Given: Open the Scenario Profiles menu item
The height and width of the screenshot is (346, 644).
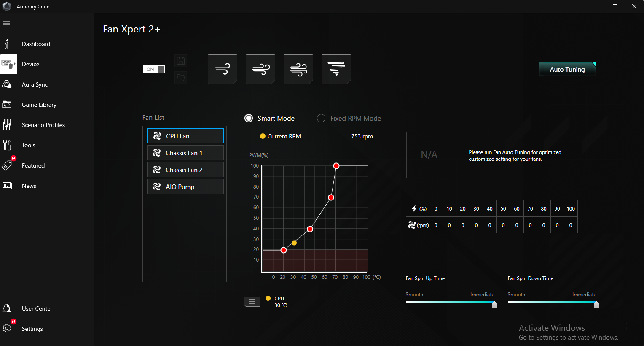Looking at the screenshot, I should (43, 125).
